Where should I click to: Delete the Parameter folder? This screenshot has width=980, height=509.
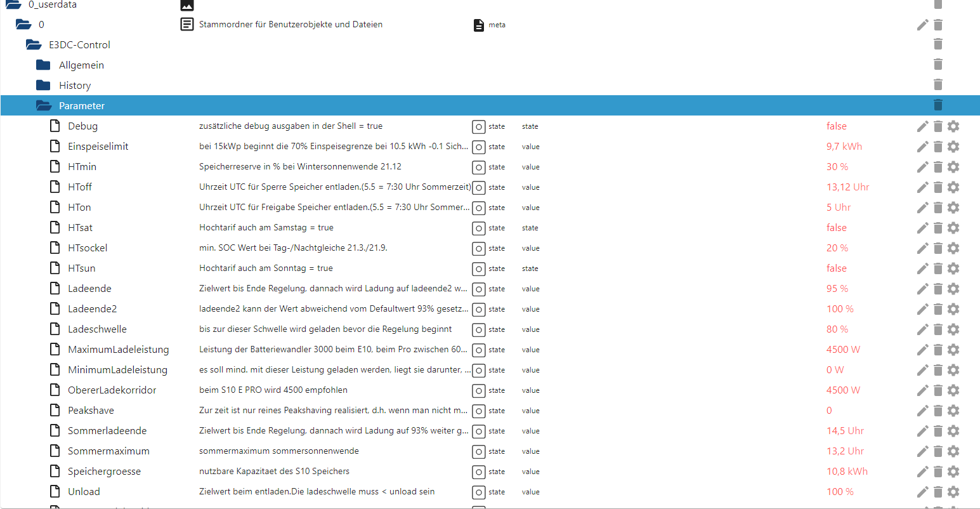938,105
